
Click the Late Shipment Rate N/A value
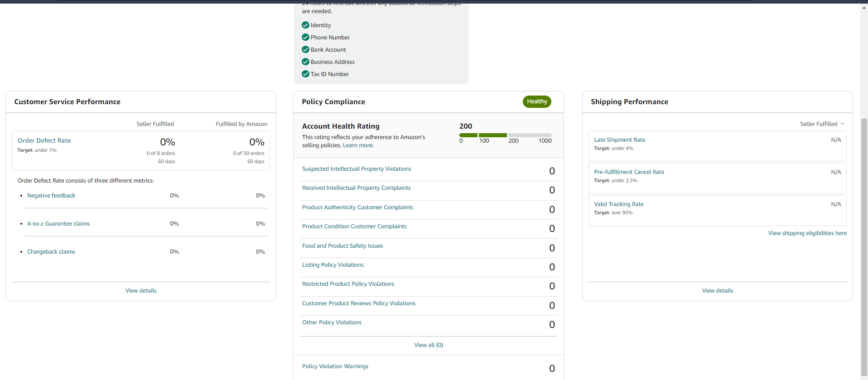(x=836, y=139)
